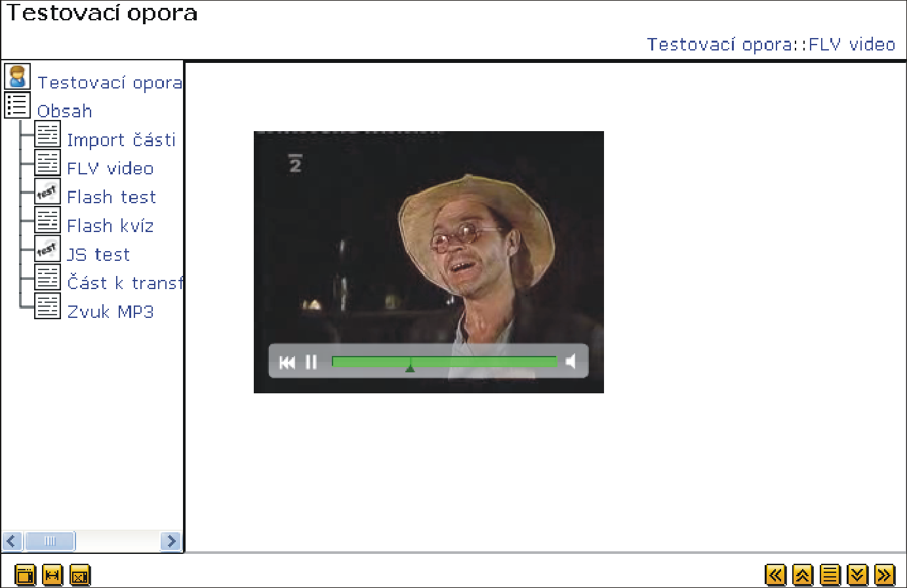
Task: Go to the first page with the double-left arrow
Action: tap(776, 575)
